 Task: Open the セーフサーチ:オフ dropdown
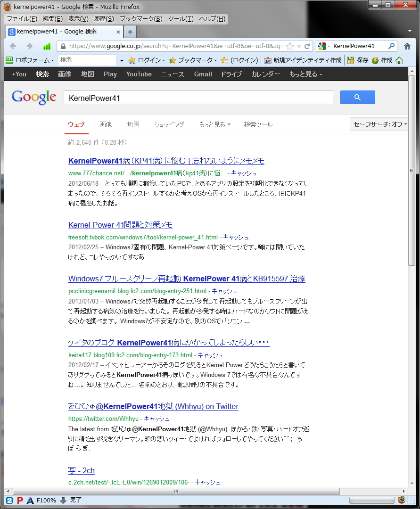pos(380,124)
